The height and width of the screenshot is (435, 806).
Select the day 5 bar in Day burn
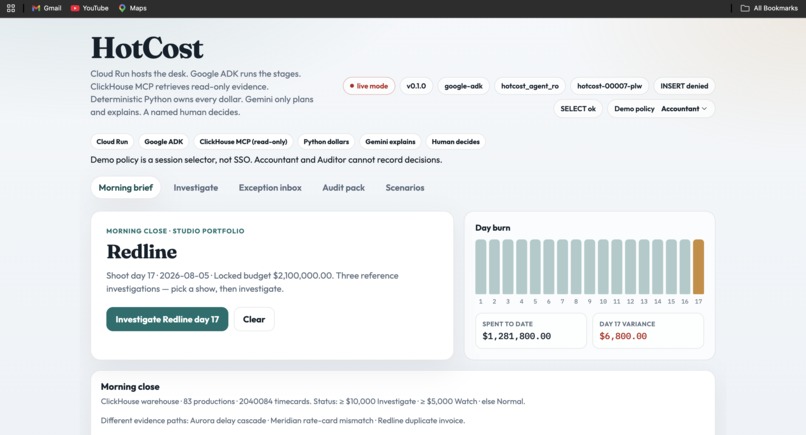tap(535, 266)
